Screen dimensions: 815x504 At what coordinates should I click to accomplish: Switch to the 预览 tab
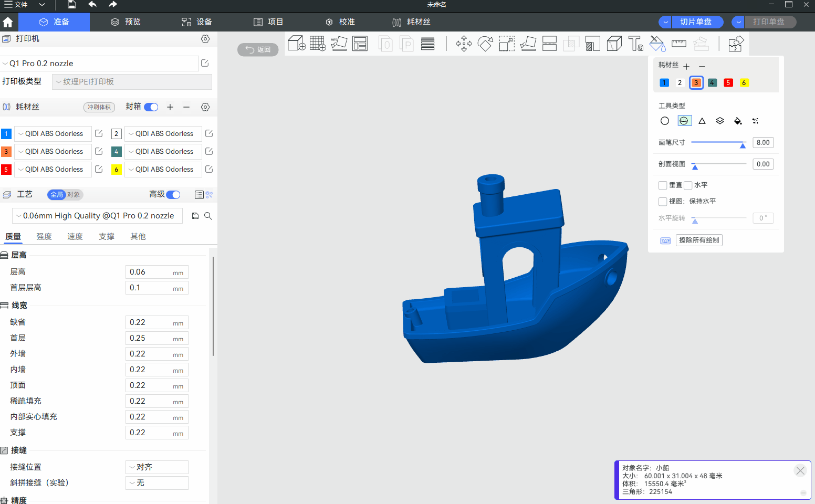pos(126,22)
